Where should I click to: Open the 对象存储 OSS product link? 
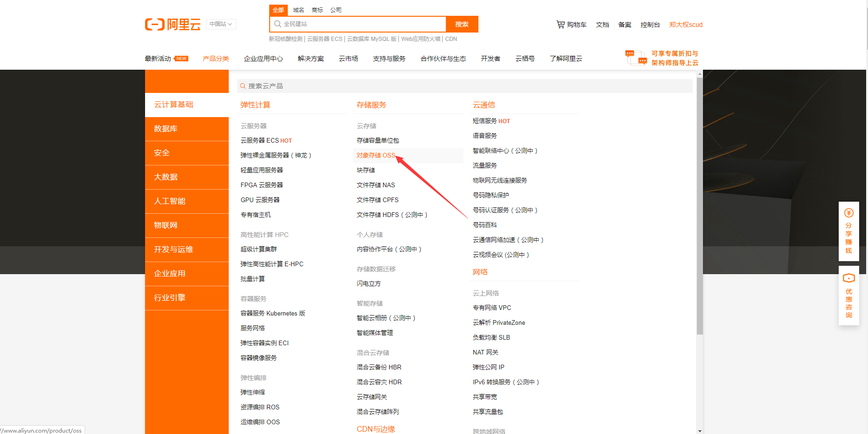tap(375, 155)
